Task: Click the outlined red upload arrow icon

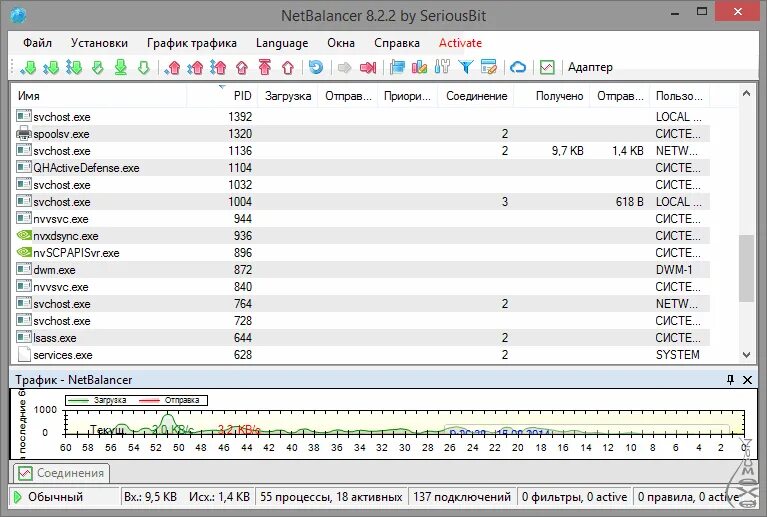Action: (x=288, y=67)
